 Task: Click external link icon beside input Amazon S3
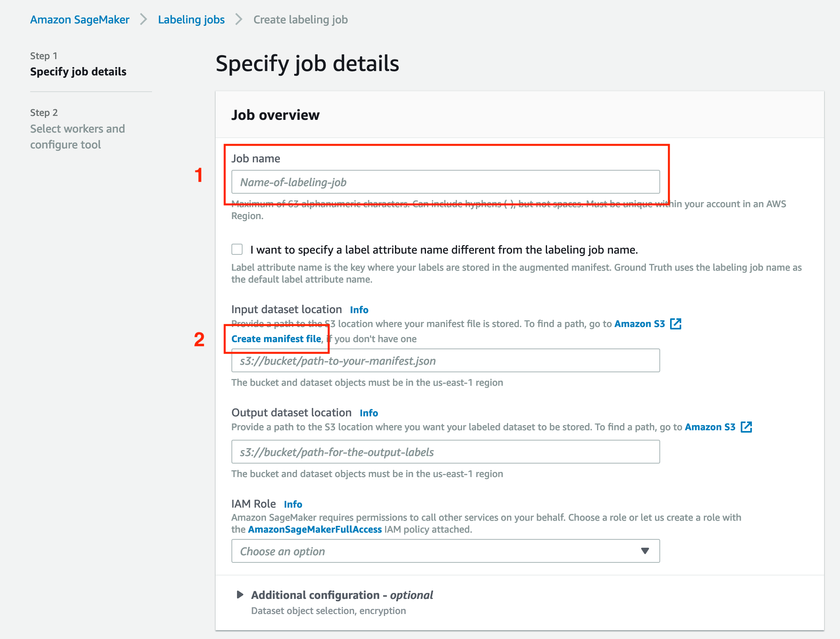click(676, 324)
